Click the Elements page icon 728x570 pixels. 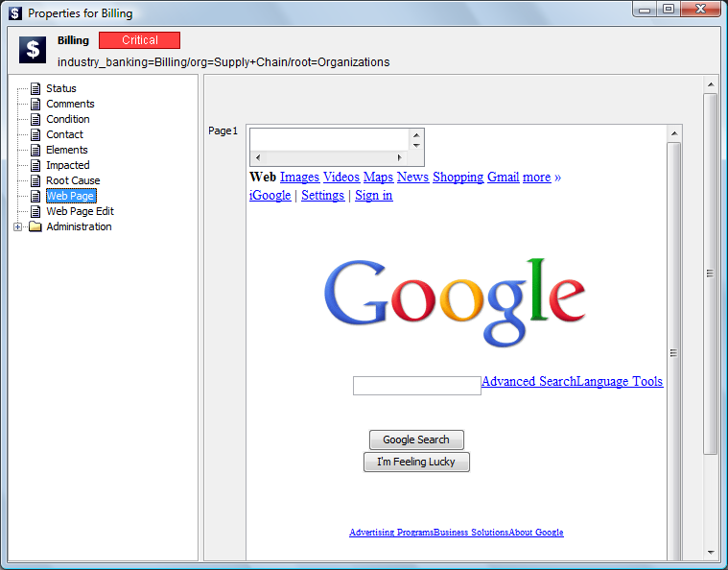click(x=35, y=150)
